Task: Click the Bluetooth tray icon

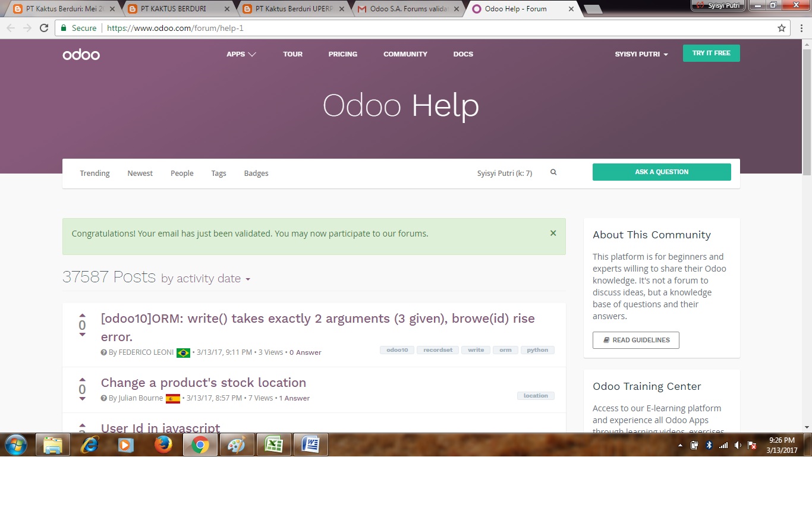Action: click(x=709, y=445)
